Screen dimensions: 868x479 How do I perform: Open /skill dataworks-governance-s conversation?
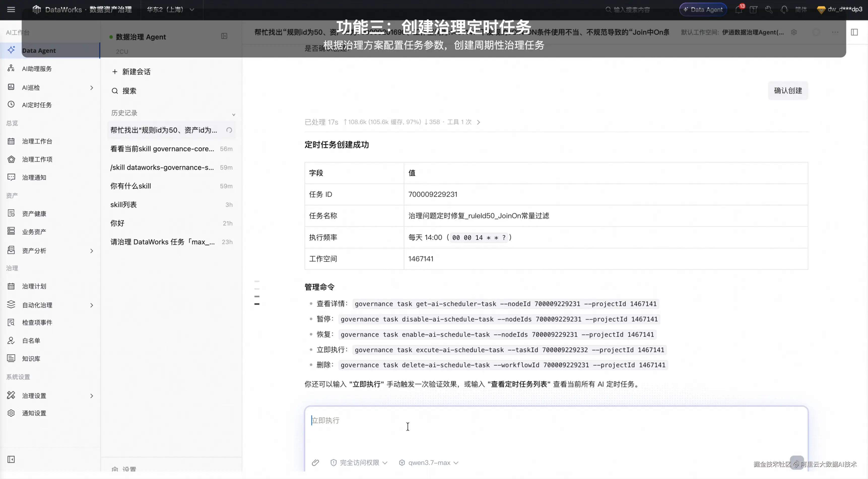click(x=171, y=167)
